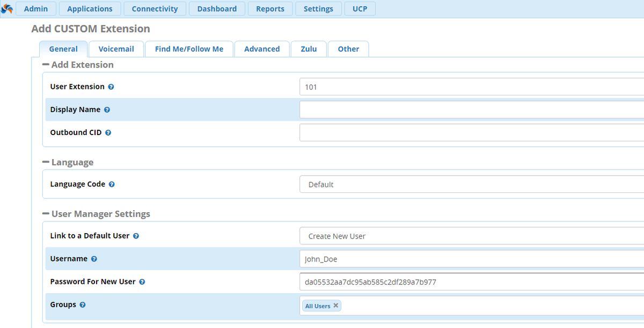This screenshot has width=644, height=328.
Task: Open the Dashboard menu item
Action: 217,9
